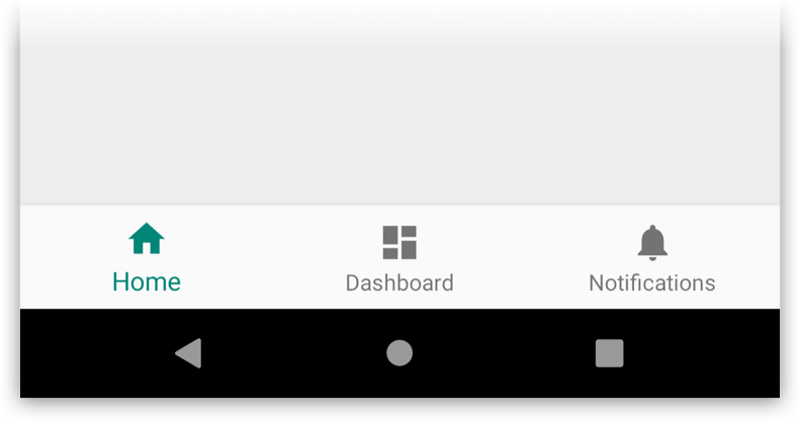Viewport: 800px width, 421px height.
Task: Click the green Home text
Action: tap(146, 282)
